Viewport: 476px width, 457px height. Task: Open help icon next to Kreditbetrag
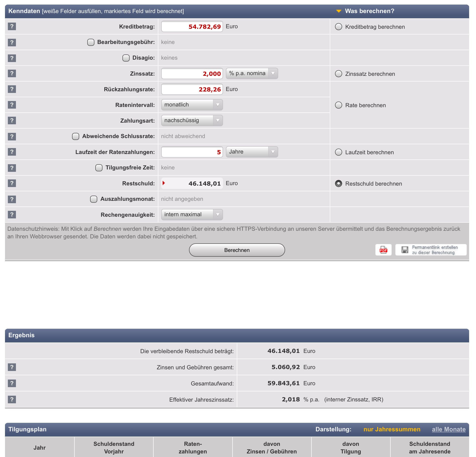coord(12,26)
